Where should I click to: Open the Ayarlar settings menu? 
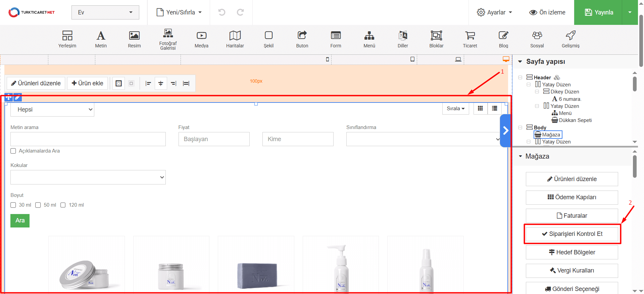tap(495, 12)
